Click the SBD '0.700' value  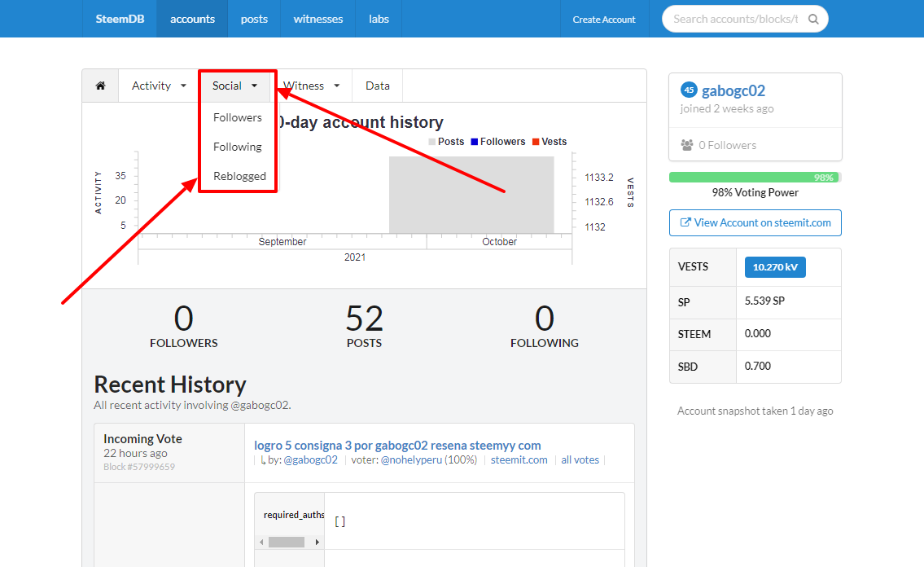[757, 366]
